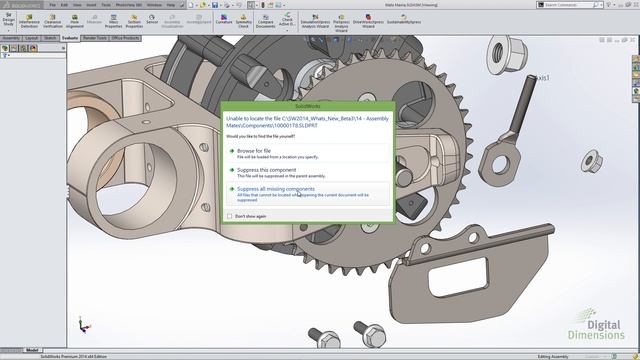640x360 pixels.
Task: Open the Design Study tool
Action: 8,19
